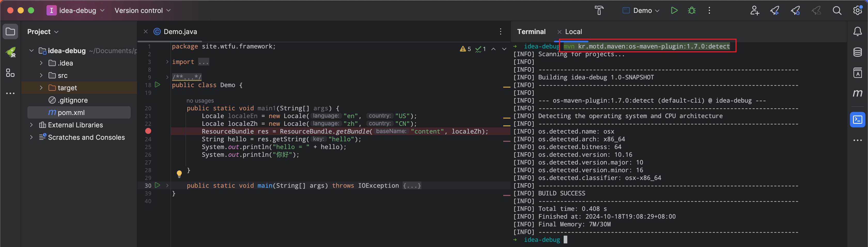Open the Structure tool window icon
The width and height of the screenshot is (868, 247).
pyautogui.click(x=10, y=73)
